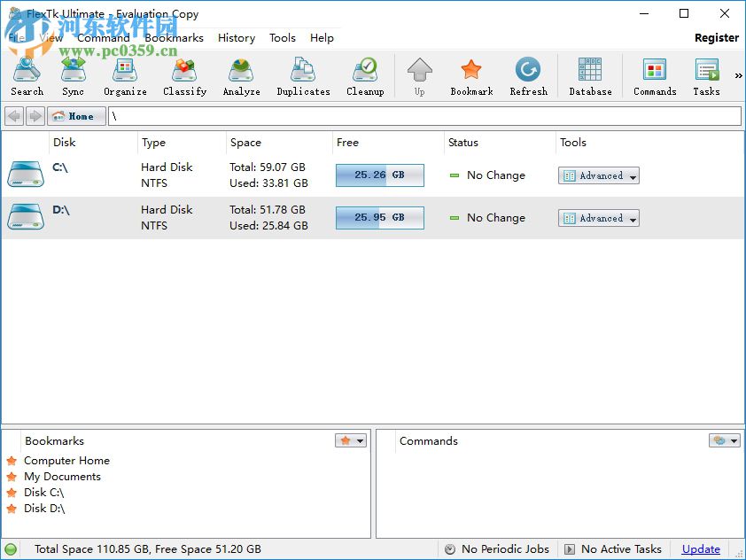Select the D:\ disk icon
This screenshot has width=746, height=560.
click(x=26, y=217)
